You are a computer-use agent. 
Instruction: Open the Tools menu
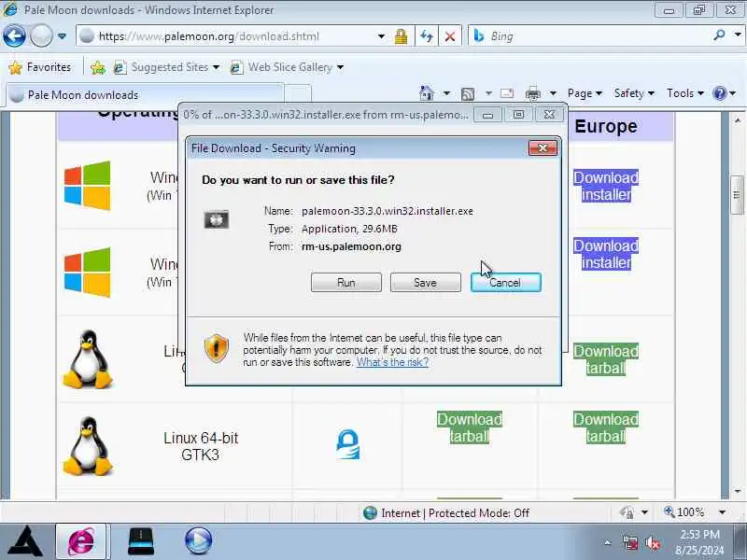[x=685, y=93]
